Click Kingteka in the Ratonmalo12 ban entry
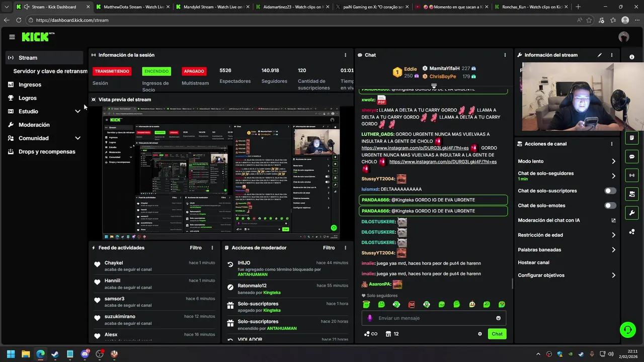The height and width of the screenshot is (362, 644). (x=272, y=293)
